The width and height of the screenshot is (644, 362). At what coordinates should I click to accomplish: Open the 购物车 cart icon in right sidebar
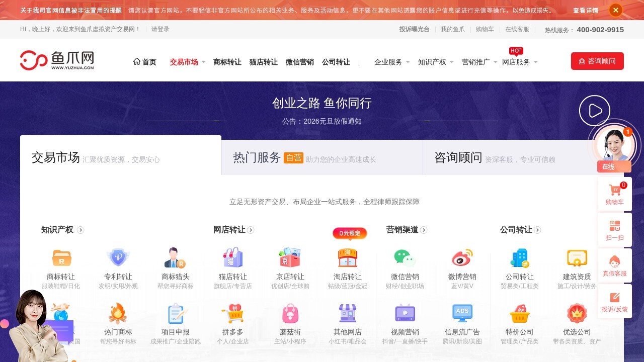614,194
